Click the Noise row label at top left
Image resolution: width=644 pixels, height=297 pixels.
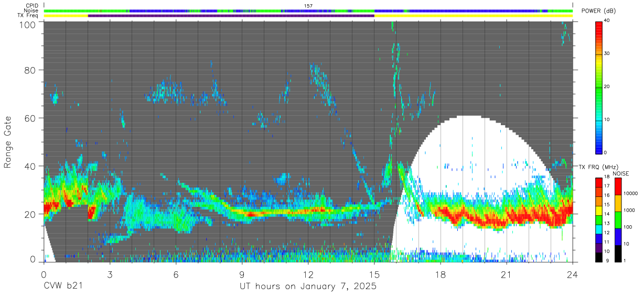click(31, 10)
